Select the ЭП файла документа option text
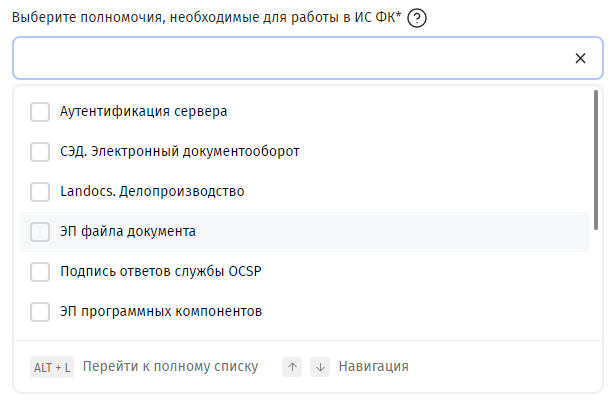616x407 pixels. click(128, 231)
